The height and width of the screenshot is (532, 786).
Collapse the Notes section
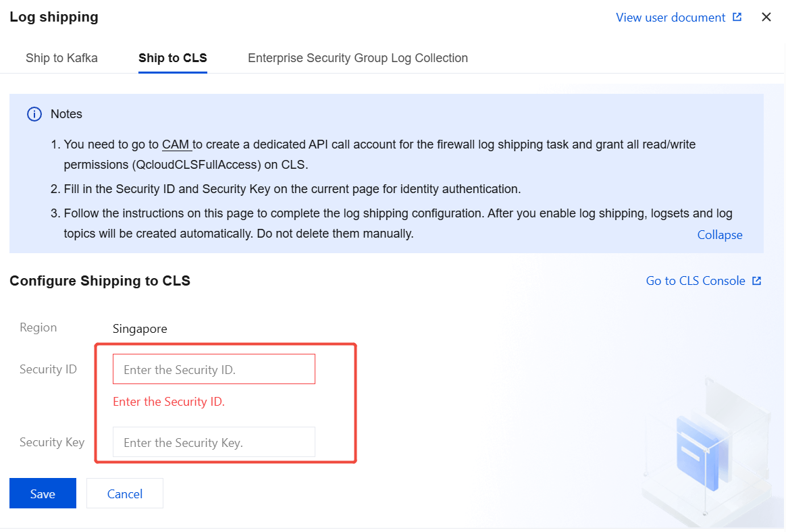click(x=719, y=235)
